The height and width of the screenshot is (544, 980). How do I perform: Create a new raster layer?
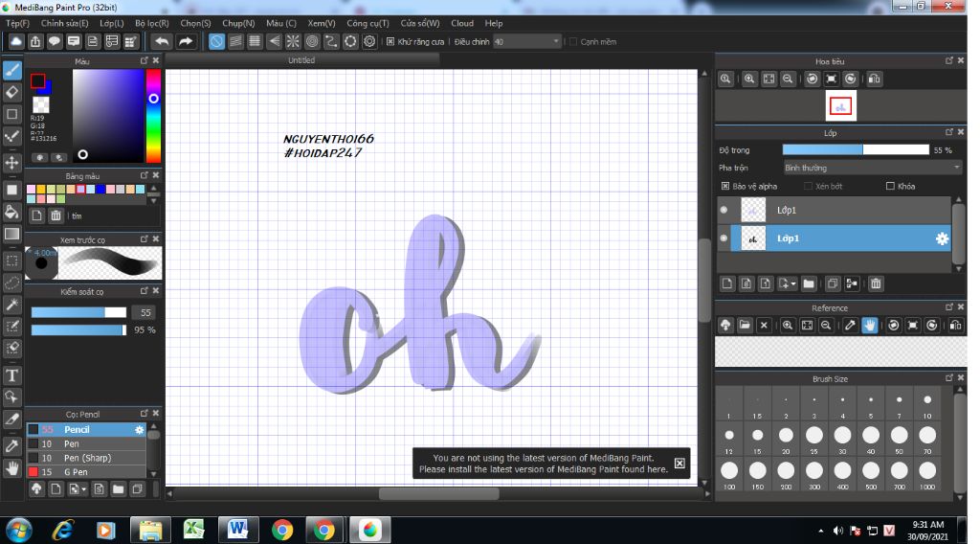(x=727, y=283)
